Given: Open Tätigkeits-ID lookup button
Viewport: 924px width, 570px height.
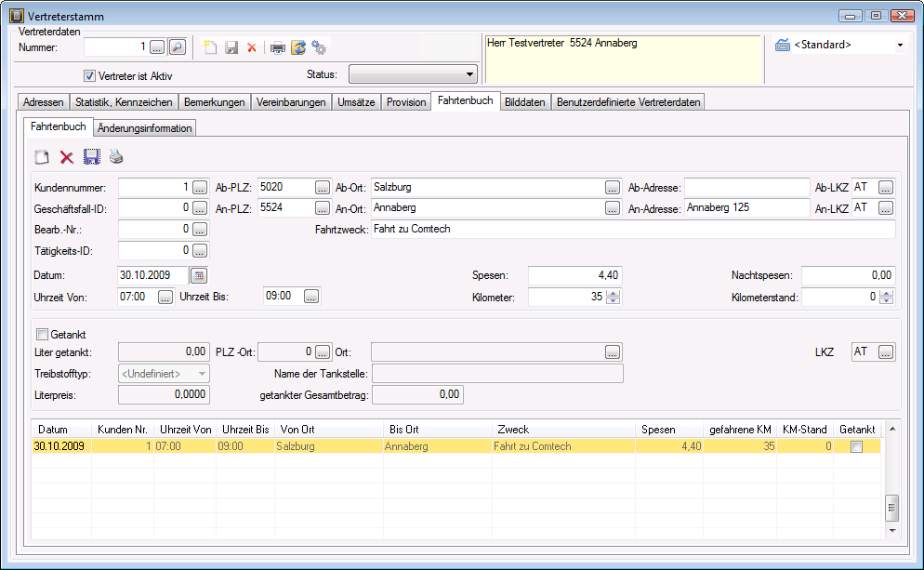Looking at the screenshot, I should click(x=200, y=251).
